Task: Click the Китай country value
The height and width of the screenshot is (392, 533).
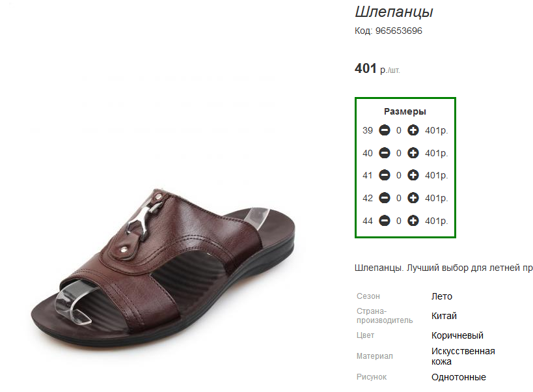Action: pyautogui.click(x=444, y=316)
